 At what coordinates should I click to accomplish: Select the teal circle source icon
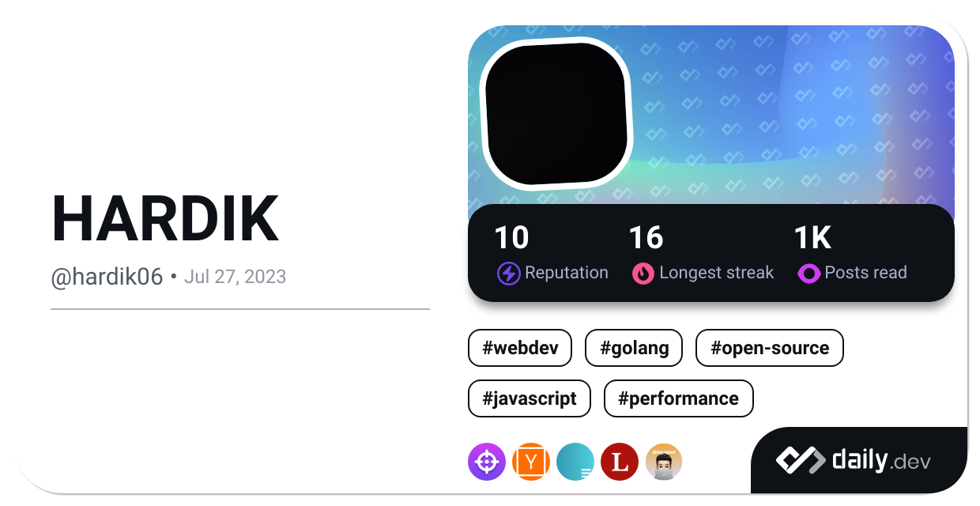coord(575,462)
